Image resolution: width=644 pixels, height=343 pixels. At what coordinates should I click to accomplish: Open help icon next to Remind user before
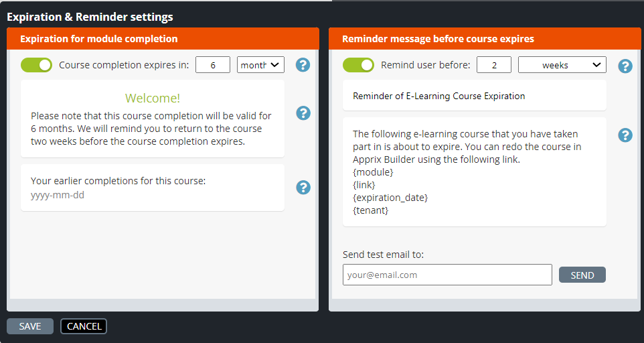[625, 66]
